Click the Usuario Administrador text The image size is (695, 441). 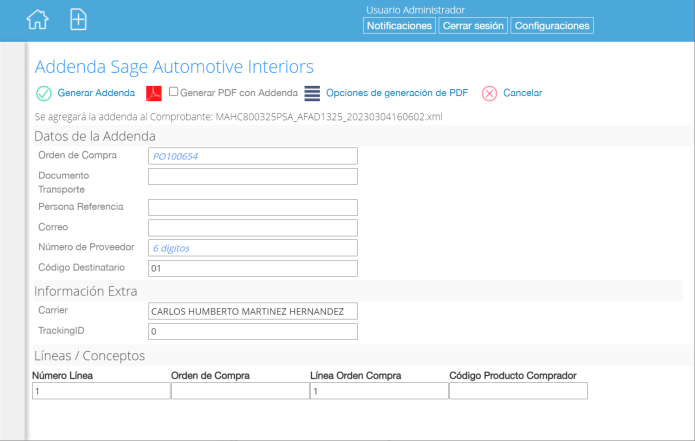click(415, 10)
